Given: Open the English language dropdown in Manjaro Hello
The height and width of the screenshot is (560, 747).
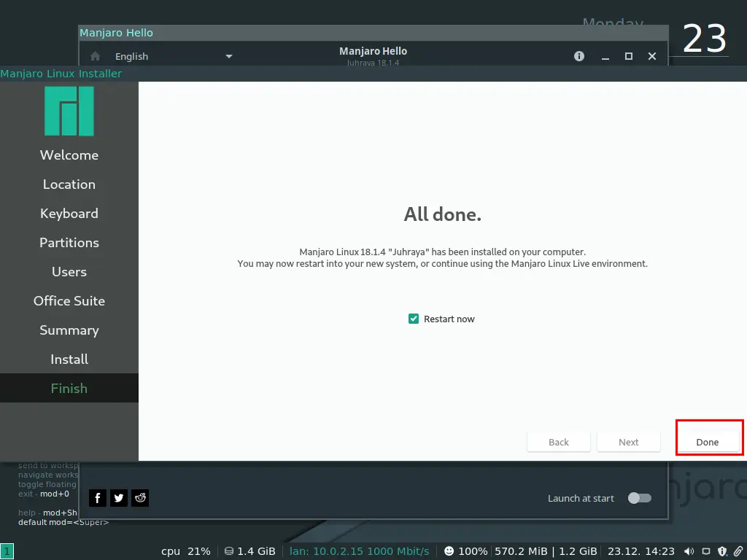Looking at the screenshot, I should (174, 56).
